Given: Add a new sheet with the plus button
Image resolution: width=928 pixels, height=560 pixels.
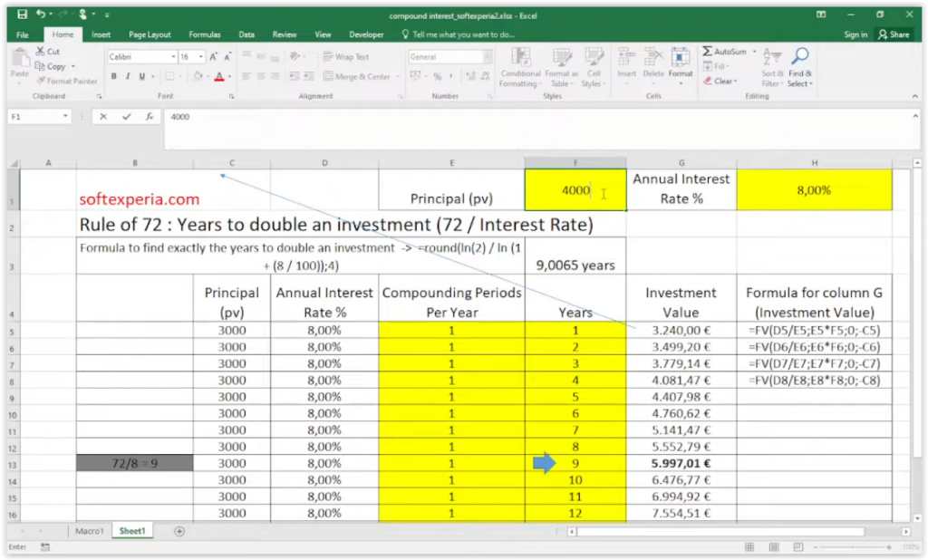Looking at the screenshot, I should click(x=179, y=532).
